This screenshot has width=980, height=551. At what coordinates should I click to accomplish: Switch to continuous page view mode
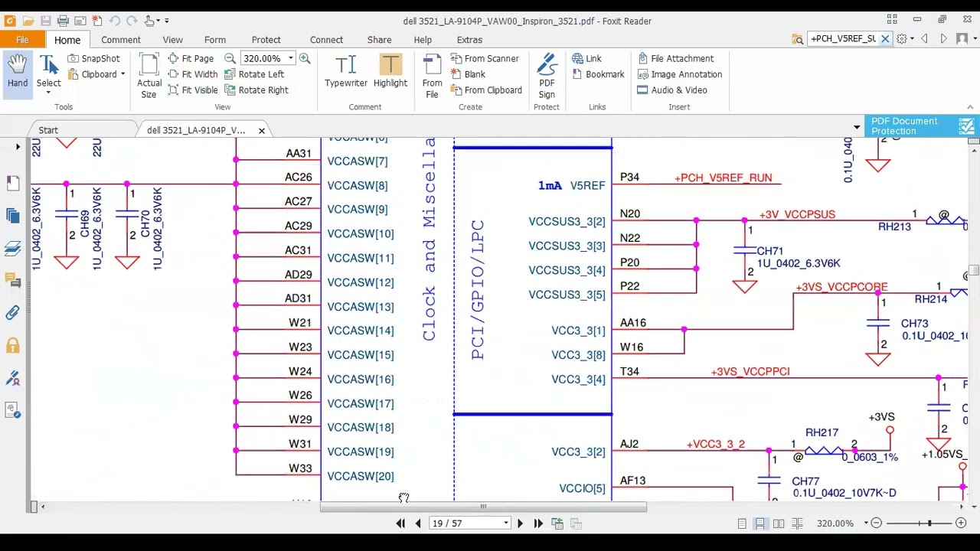tap(760, 523)
